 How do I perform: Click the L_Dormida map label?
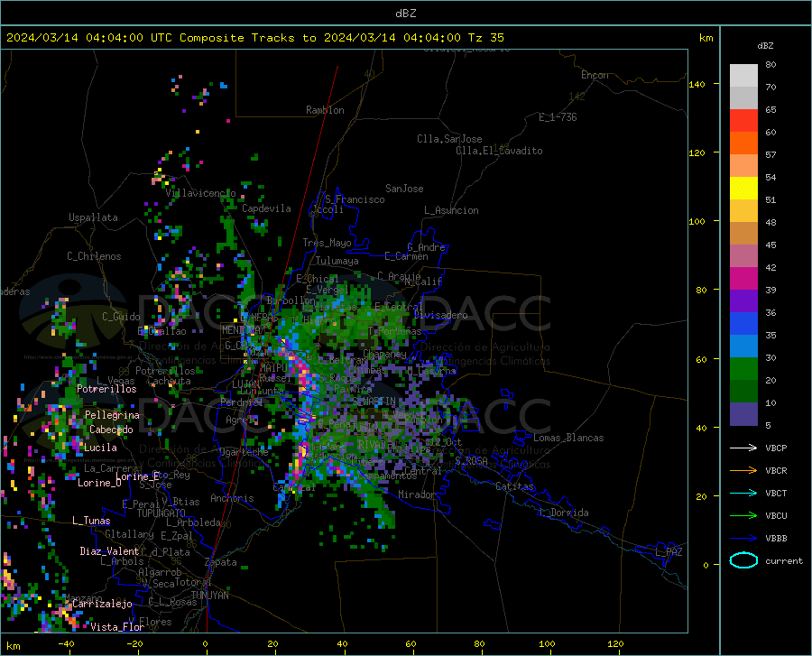click(x=564, y=513)
